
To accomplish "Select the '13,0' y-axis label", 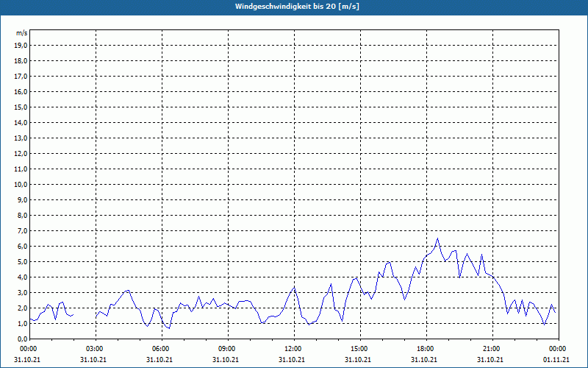I will 21,138.
